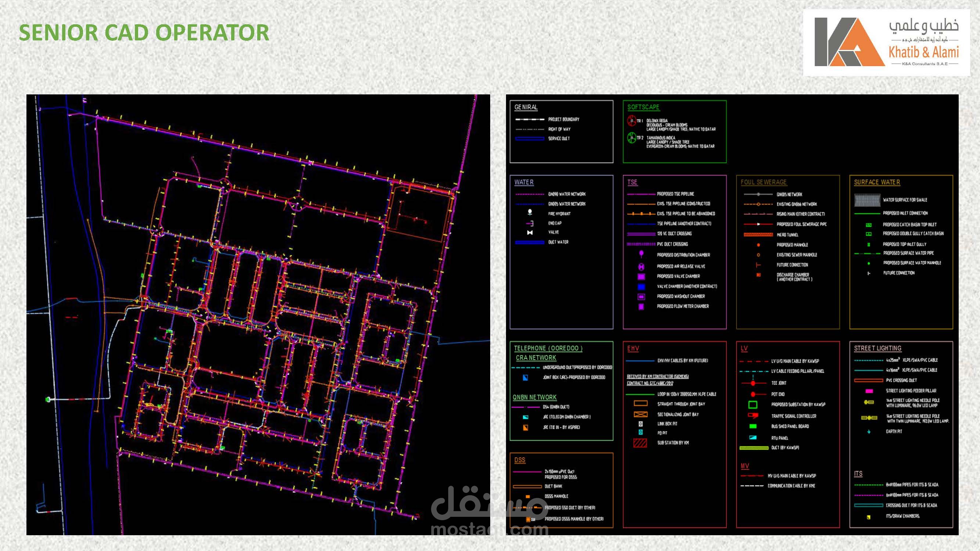The width and height of the screenshot is (980, 551).
Task: Click the Khatib & Alami logo
Action: tap(886, 42)
